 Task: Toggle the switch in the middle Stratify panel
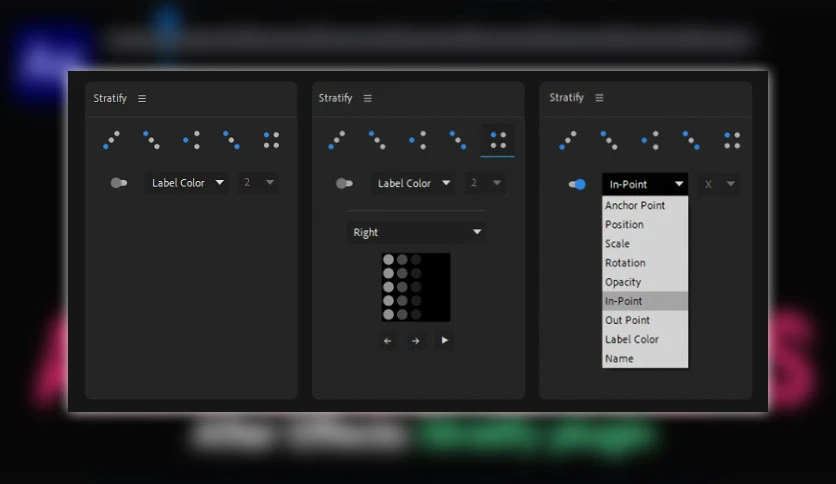point(344,183)
